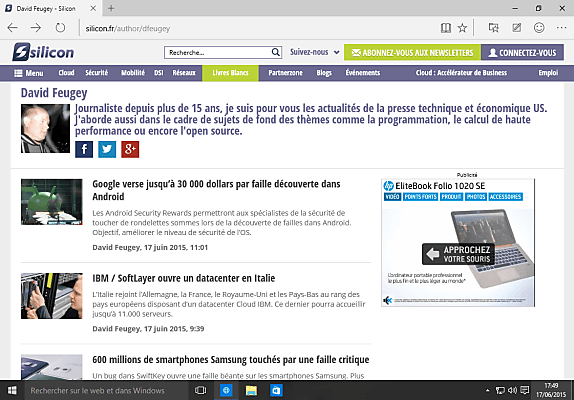Open a new tab with plus button
Image resolution: width=574 pixels, height=400 pixels.
click(x=111, y=8)
